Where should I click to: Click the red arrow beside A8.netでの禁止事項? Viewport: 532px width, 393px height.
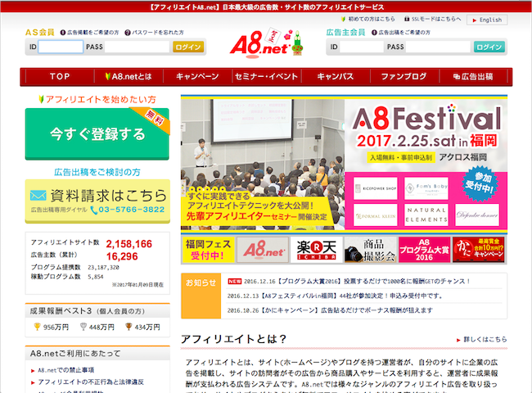(33, 371)
